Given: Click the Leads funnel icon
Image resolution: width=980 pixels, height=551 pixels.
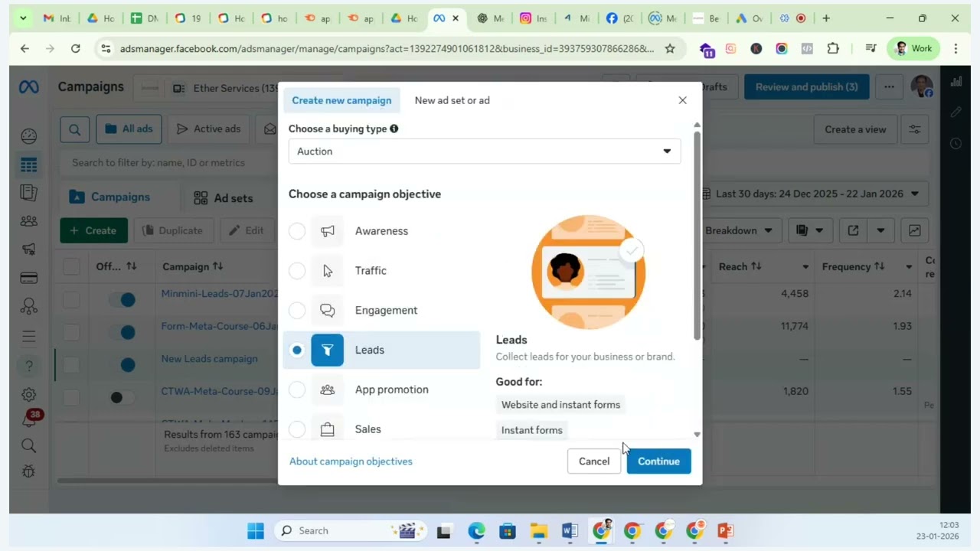Looking at the screenshot, I should (328, 350).
